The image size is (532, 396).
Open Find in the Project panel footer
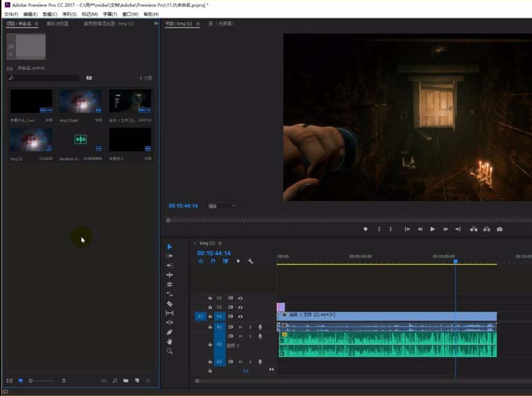coord(115,380)
